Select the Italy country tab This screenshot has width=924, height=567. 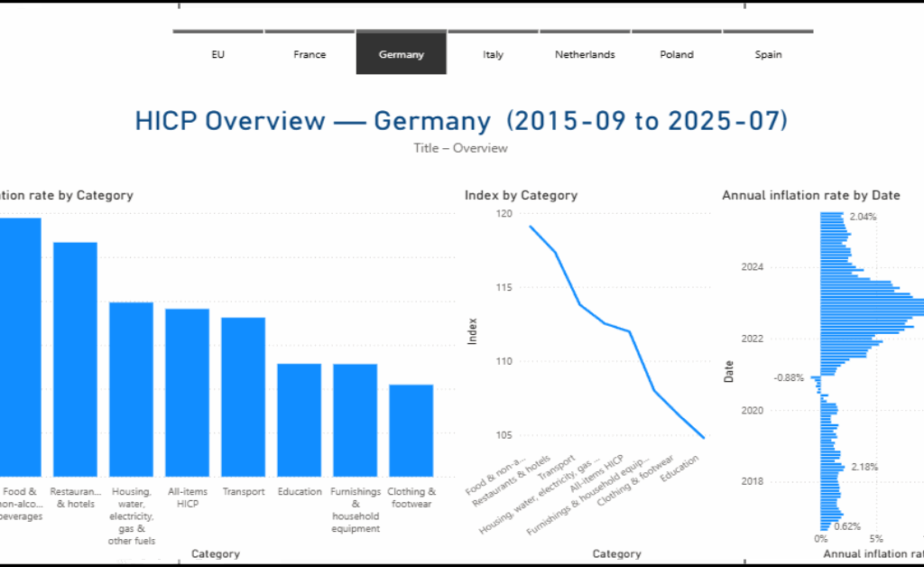(493, 54)
